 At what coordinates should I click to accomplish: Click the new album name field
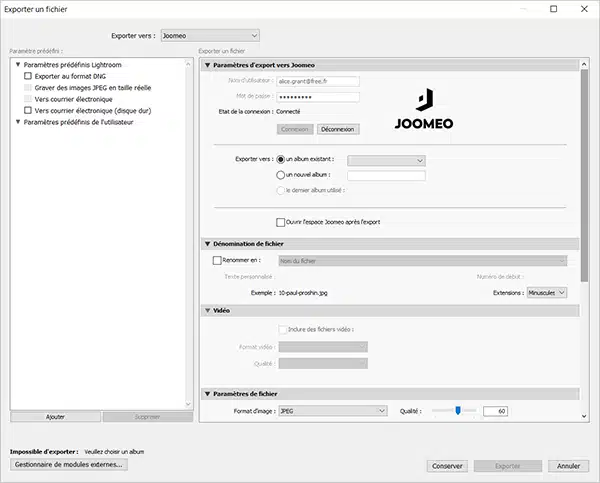coord(386,176)
